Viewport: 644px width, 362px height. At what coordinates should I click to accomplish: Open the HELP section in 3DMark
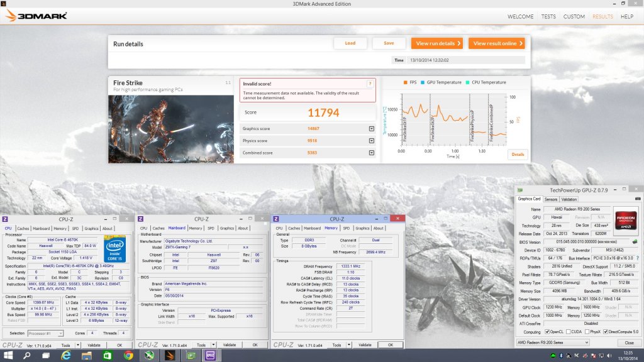click(x=627, y=17)
